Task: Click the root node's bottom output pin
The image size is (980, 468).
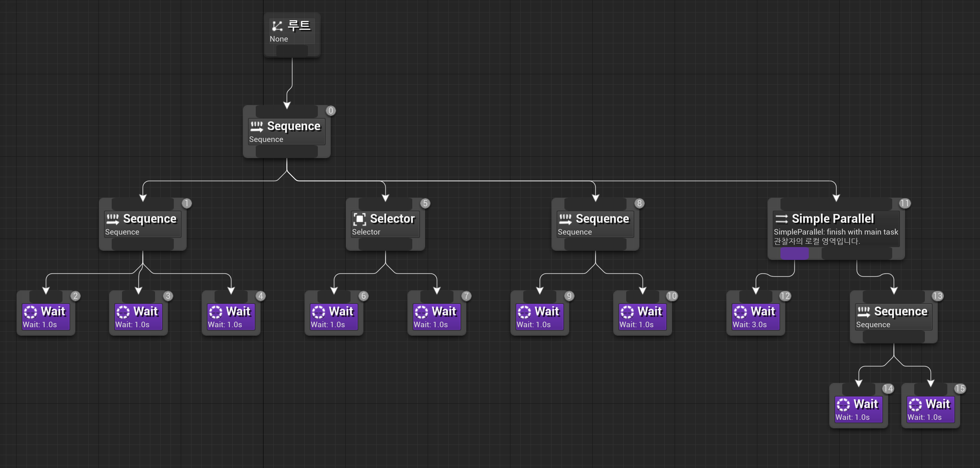Action: pos(292,51)
